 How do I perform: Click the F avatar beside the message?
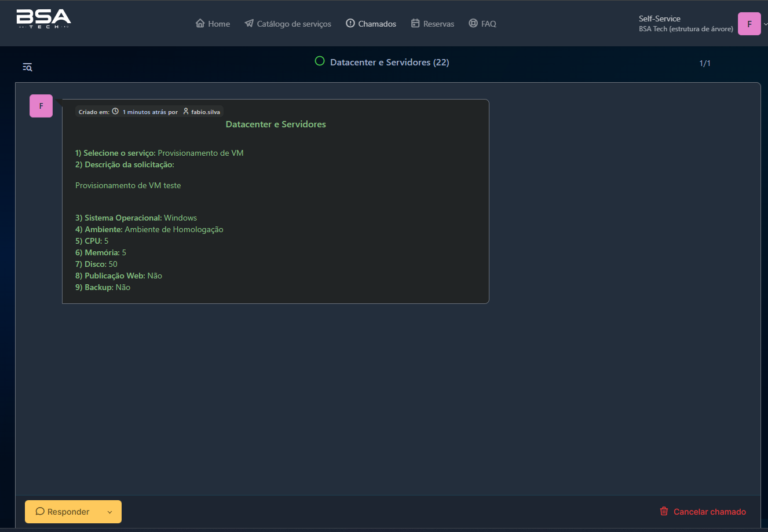(x=41, y=106)
